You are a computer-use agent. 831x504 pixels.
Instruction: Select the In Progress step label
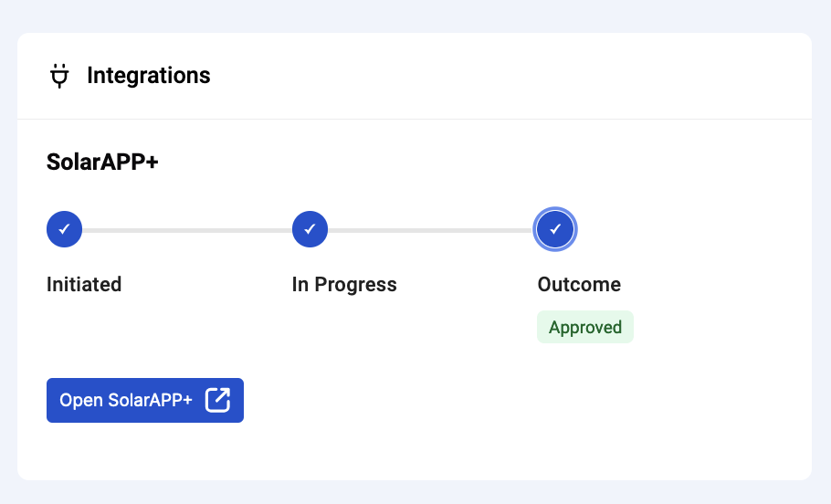click(x=344, y=285)
